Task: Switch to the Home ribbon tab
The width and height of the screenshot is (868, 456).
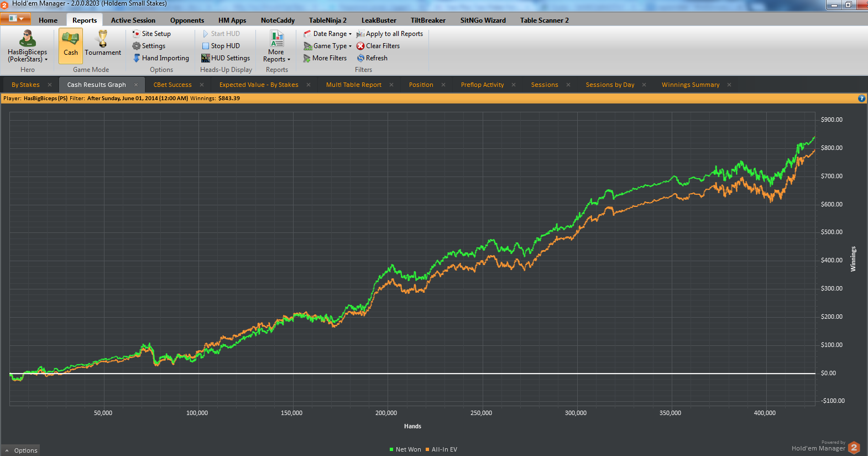Action: pyautogui.click(x=48, y=20)
